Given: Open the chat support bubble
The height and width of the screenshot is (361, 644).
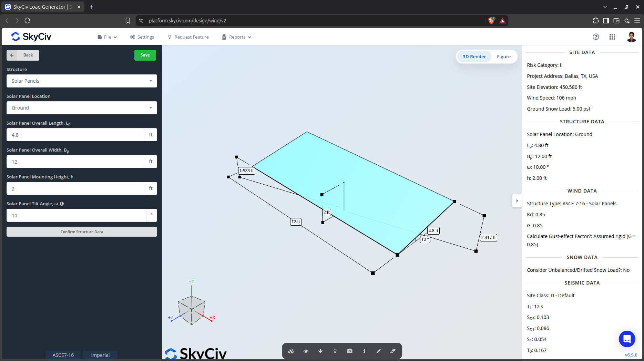Looking at the screenshot, I should point(627,339).
